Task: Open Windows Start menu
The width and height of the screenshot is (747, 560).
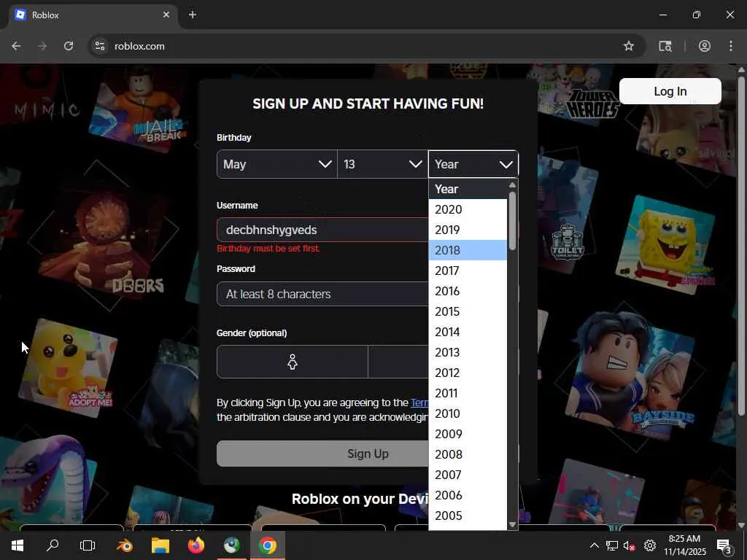Action: [18, 545]
